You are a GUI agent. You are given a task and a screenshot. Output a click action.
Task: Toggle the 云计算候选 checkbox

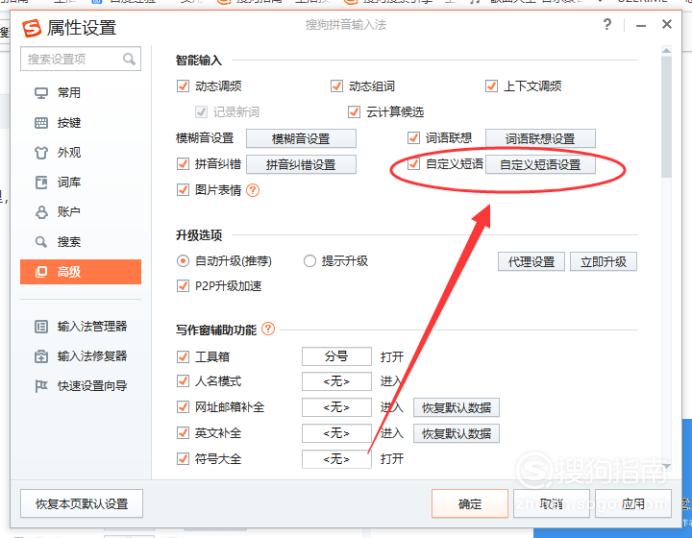[354, 112]
